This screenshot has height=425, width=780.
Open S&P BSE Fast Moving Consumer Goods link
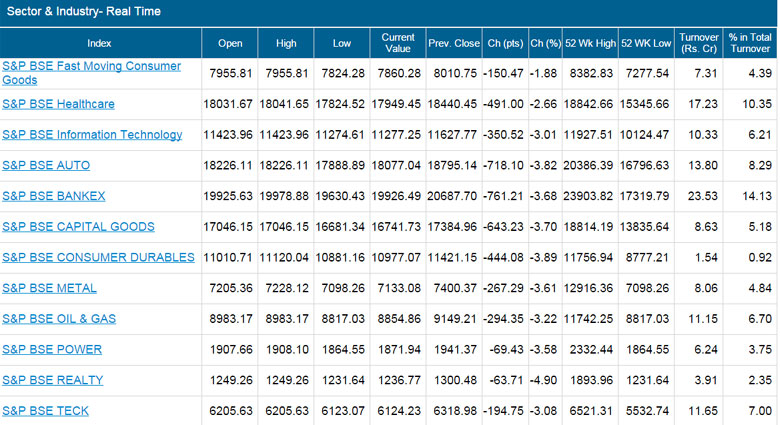92,73
